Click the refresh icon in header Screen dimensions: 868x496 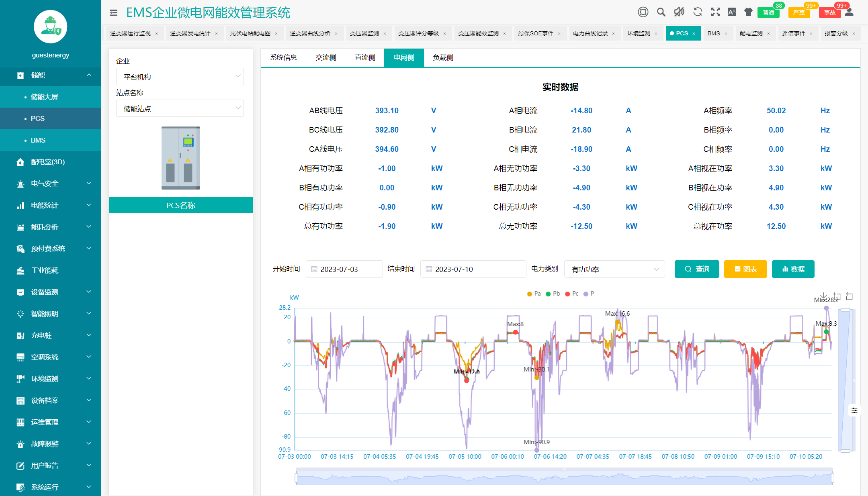coord(698,12)
